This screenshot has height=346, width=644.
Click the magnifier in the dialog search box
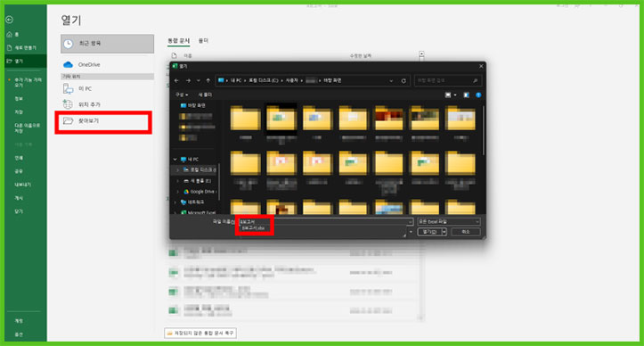[475, 80]
